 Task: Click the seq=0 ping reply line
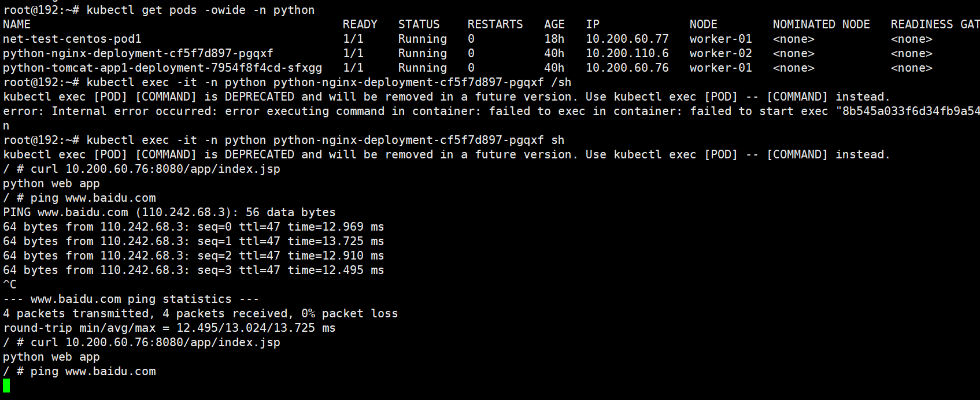(x=193, y=227)
